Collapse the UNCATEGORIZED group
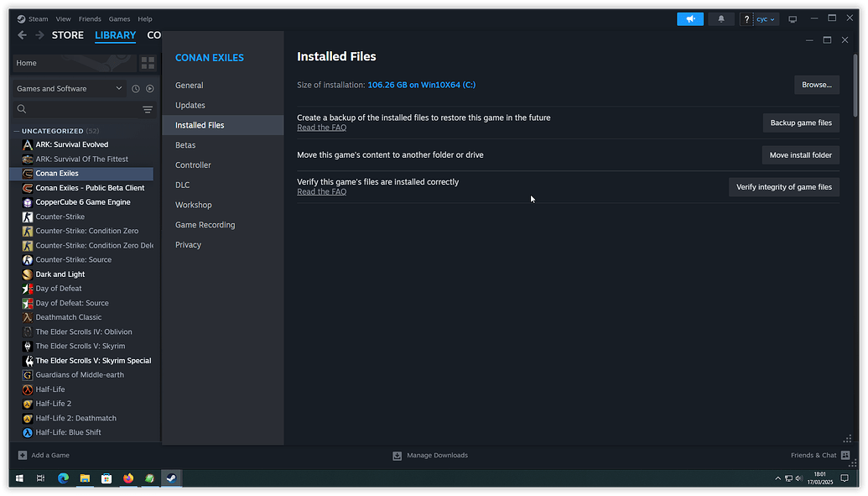The image size is (868, 496). (16, 130)
